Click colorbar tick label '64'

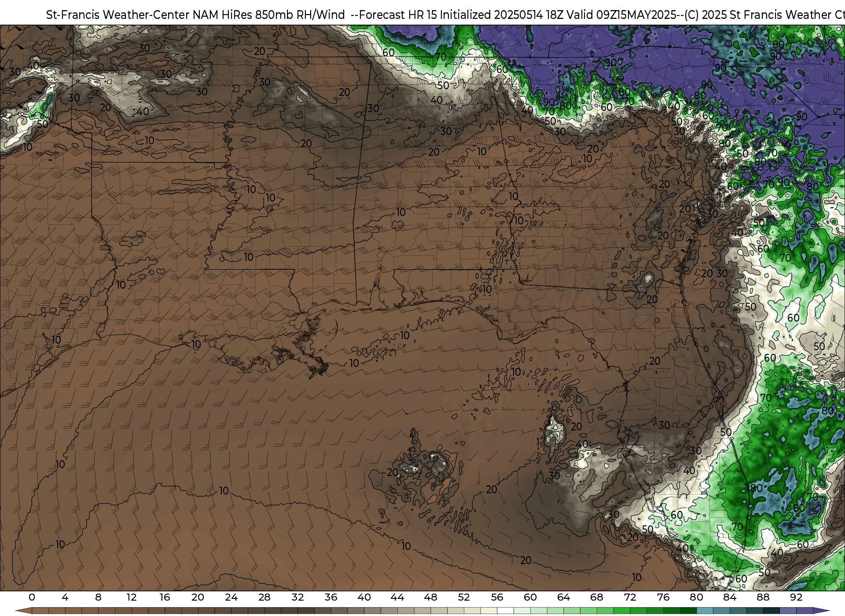[x=563, y=597]
